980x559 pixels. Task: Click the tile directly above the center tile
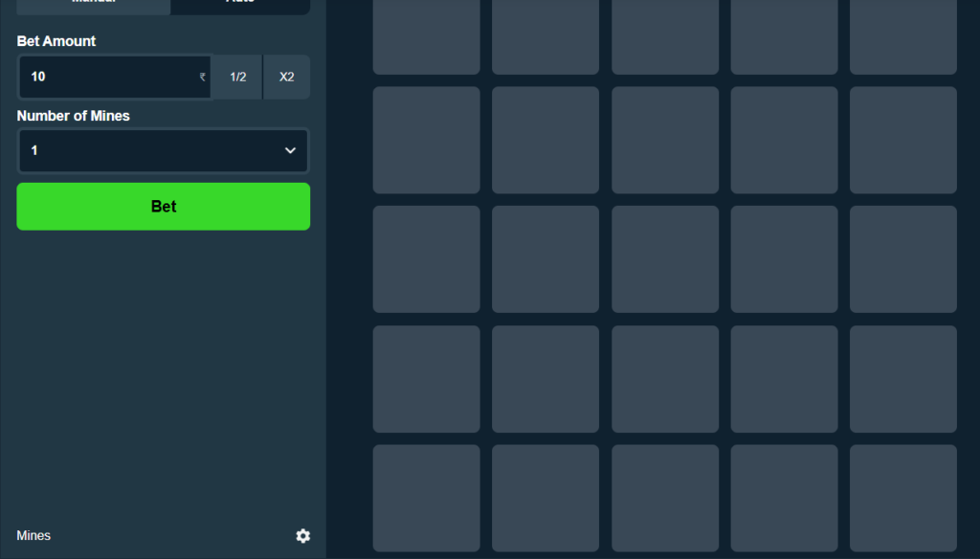point(664,140)
